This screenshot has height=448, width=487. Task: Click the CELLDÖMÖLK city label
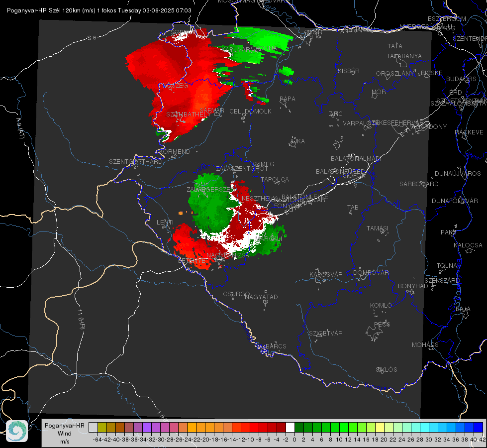click(250, 112)
